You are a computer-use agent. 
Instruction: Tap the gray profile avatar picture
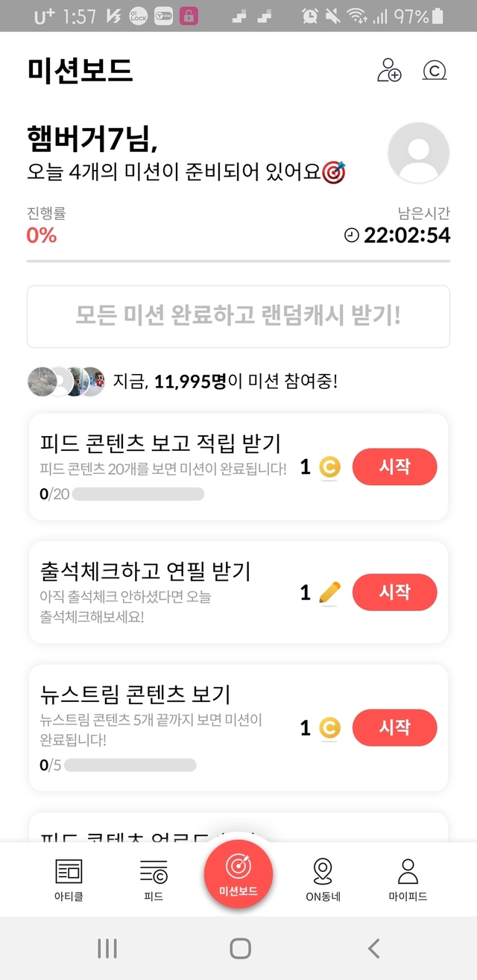tap(418, 153)
